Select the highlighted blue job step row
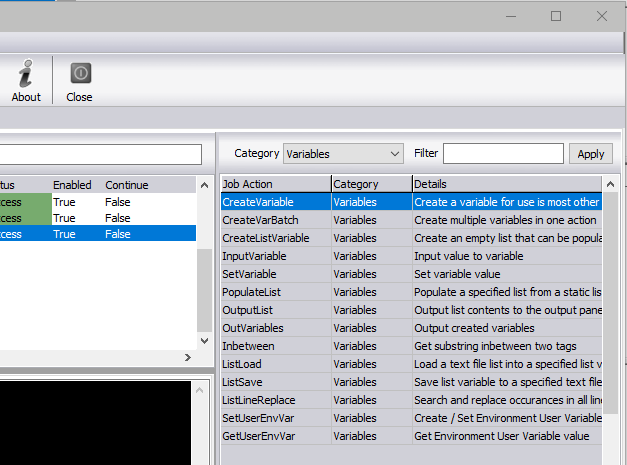This screenshot has height=465, width=627. point(98,234)
